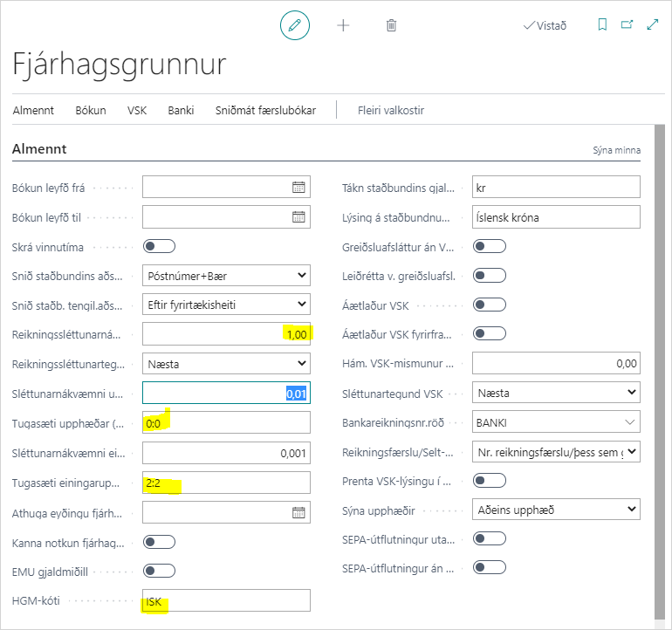
Task: Open page in new window icon
Action: tap(627, 25)
